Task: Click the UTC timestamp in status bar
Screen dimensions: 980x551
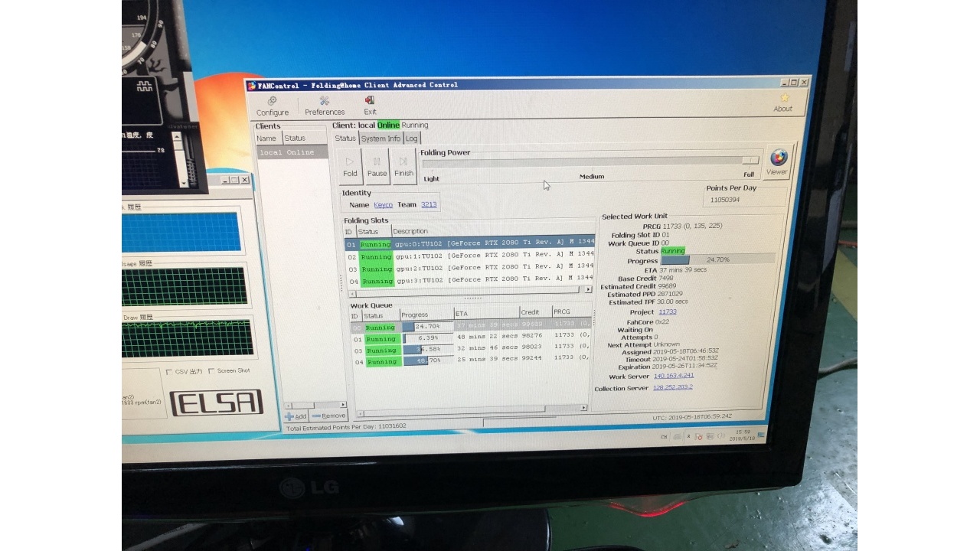Action: [692, 416]
